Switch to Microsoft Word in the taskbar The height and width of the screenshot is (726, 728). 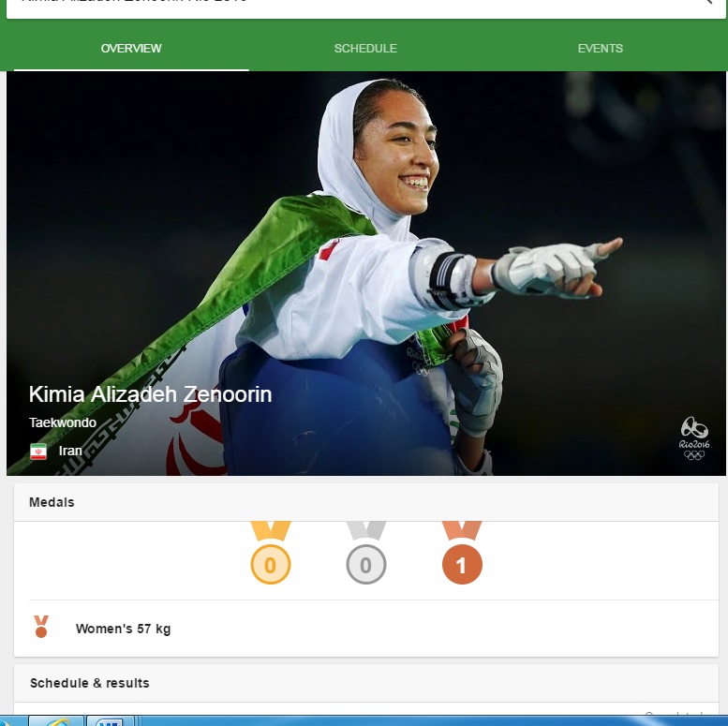[111, 721]
